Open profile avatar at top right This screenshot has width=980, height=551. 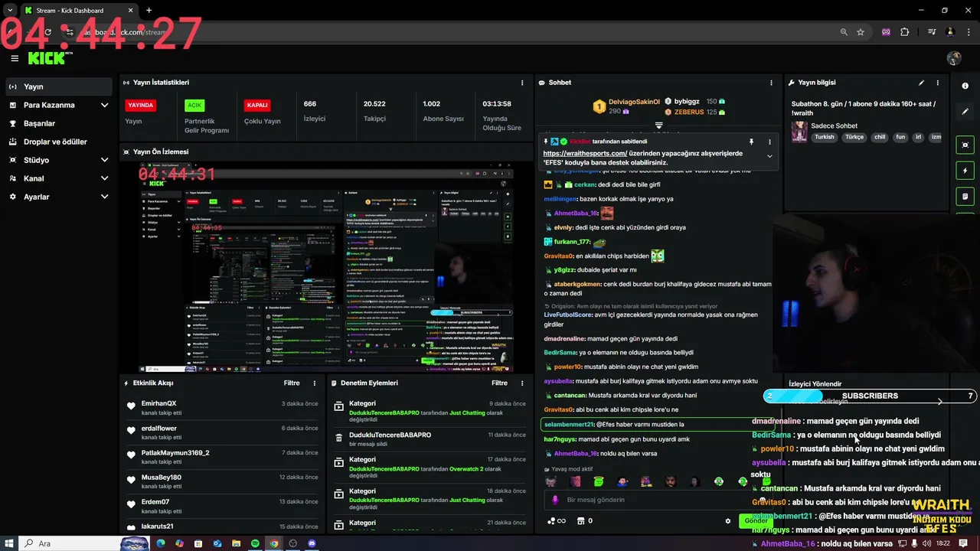[954, 58]
